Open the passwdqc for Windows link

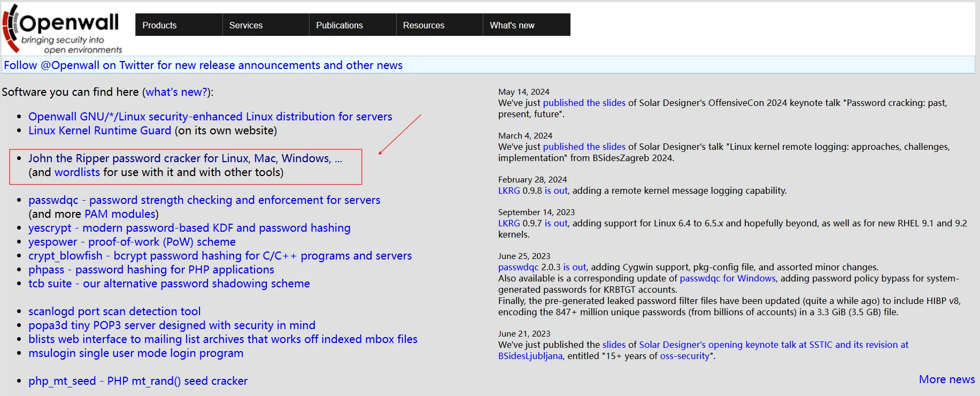click(727, 278)
